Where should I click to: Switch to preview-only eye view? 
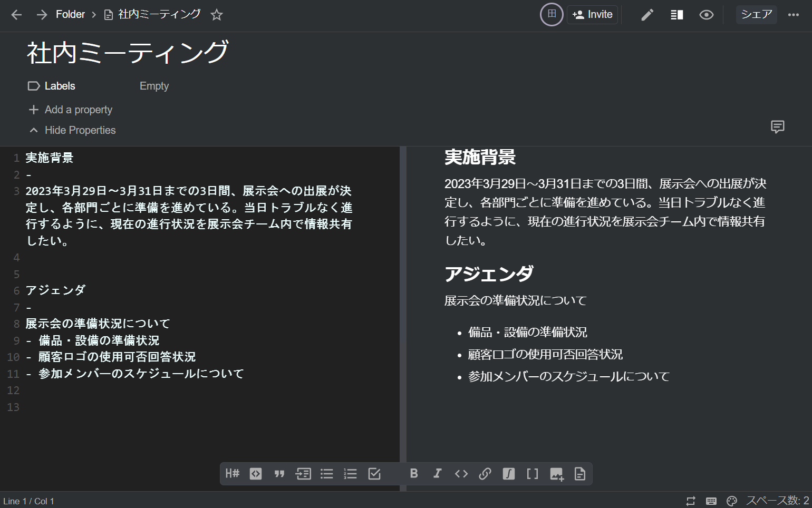tap(707, 15)
